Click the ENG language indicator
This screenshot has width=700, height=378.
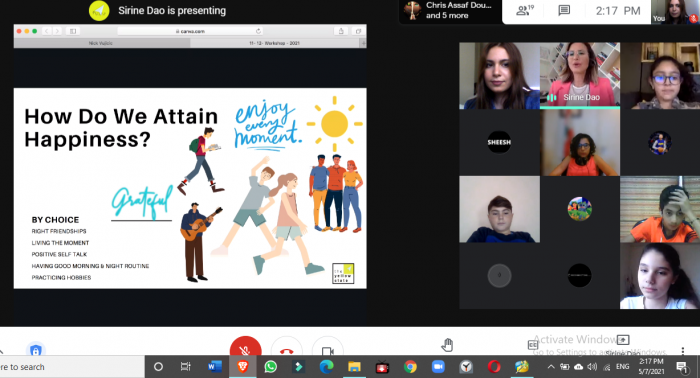coord(622,366)
